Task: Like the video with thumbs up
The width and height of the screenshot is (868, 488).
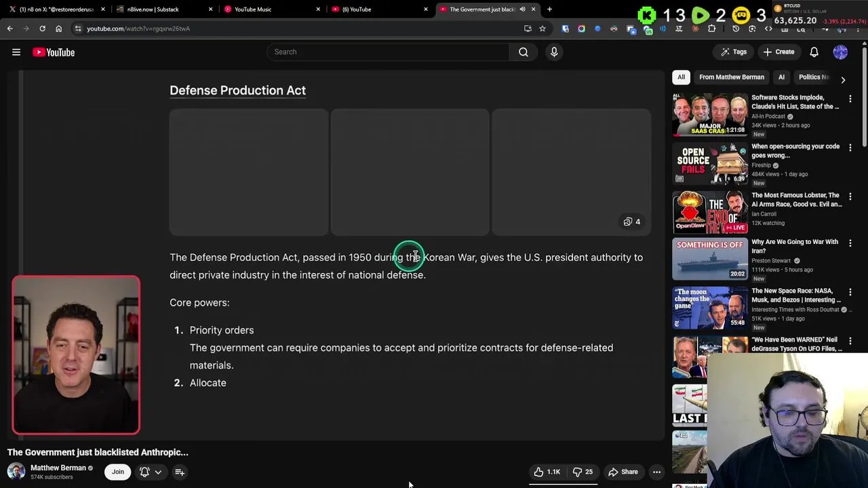Action: (547, 472)
